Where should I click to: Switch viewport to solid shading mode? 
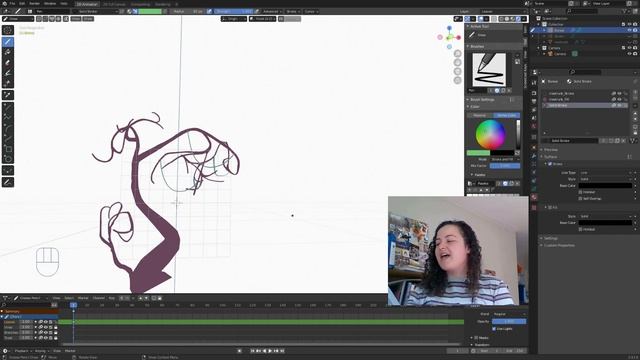click(507, 19)
